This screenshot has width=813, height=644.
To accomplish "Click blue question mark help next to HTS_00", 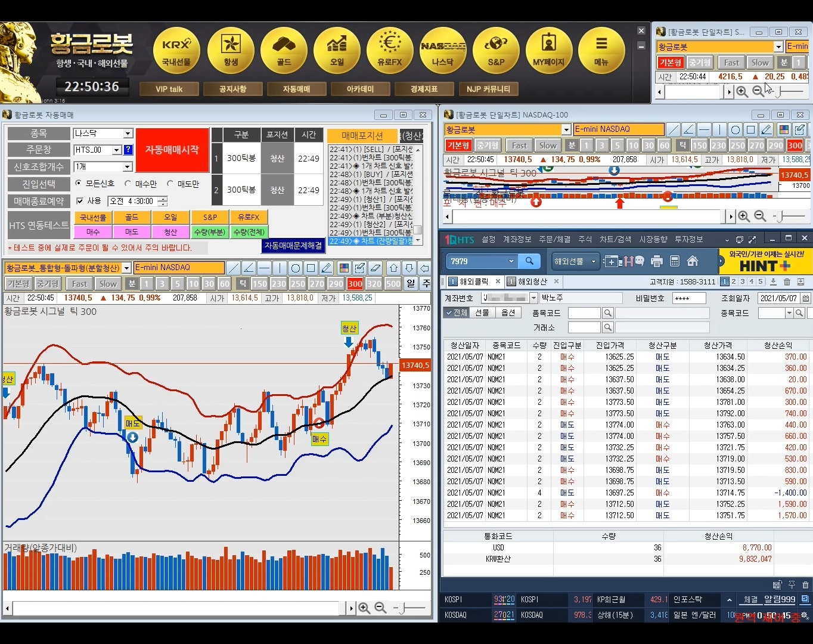I will pos(128,150).
